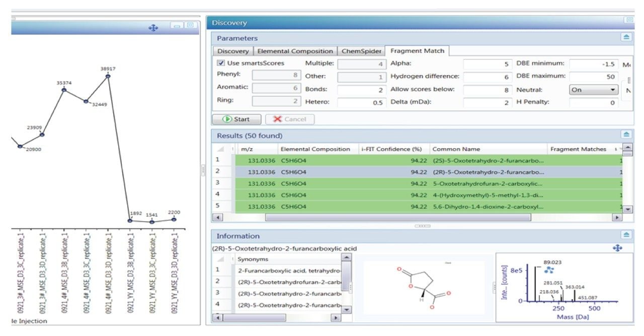644x336 pixels.
Task: Click the top-left corner select-all cell in Results
Action: click(221, 149)
